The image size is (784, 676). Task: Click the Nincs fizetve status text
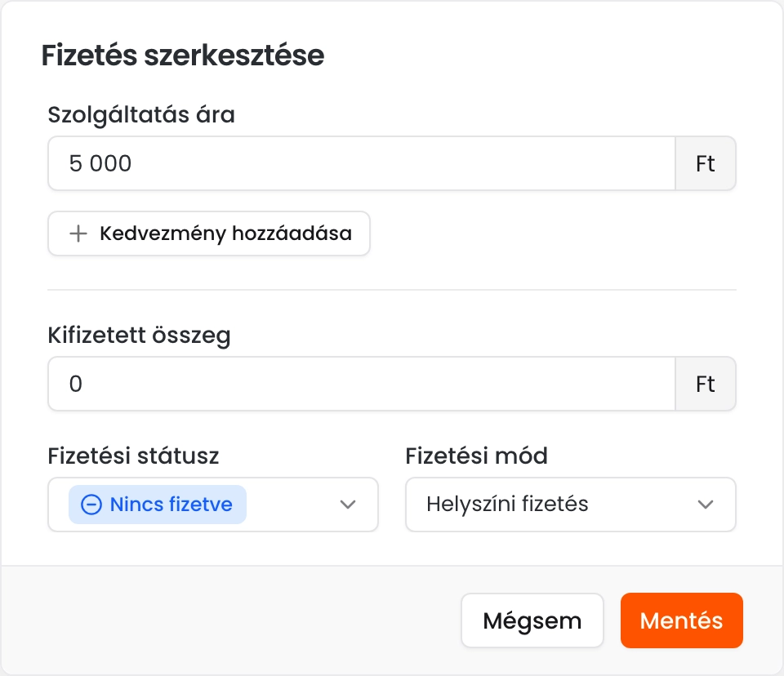tap(171, 505)
